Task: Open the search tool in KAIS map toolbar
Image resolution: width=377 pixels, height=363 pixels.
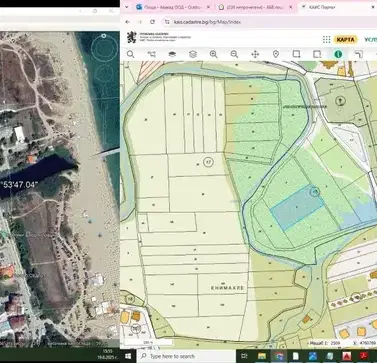Action: point(130,54)
